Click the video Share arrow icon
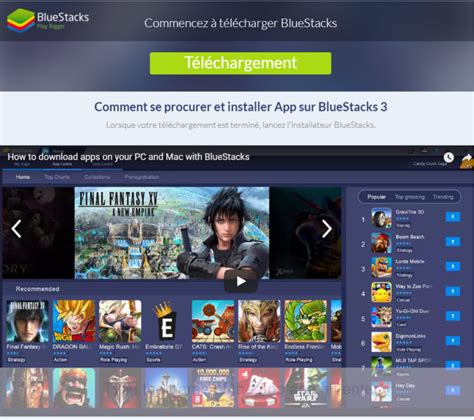474x420 pixels. [x=467, y=157]
